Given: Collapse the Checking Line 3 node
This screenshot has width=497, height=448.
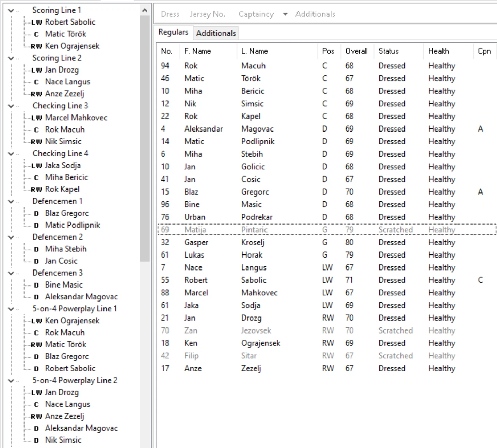Looking at the screenshot, I should click(x=11, y=106).
